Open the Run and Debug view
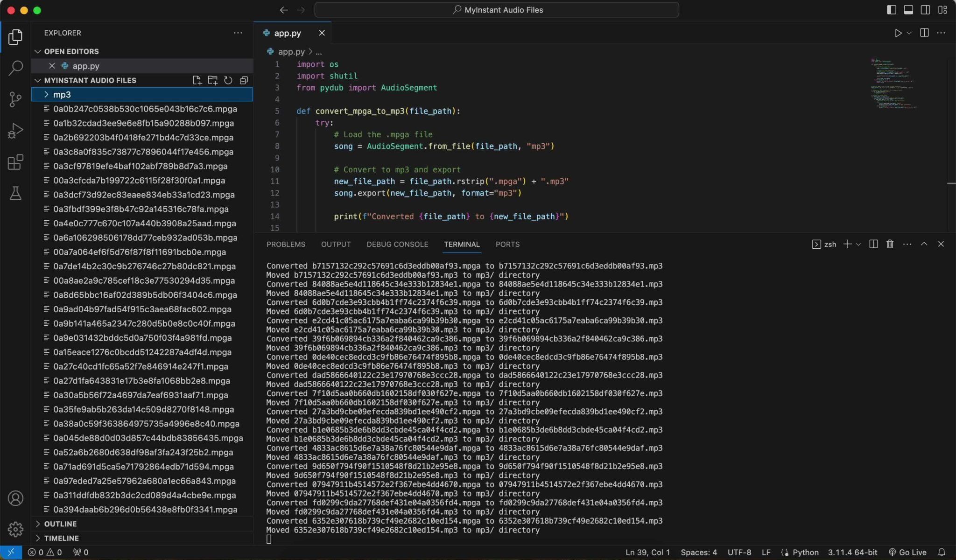The height and width of the screenshot is (560, 956). pos(15,131)
